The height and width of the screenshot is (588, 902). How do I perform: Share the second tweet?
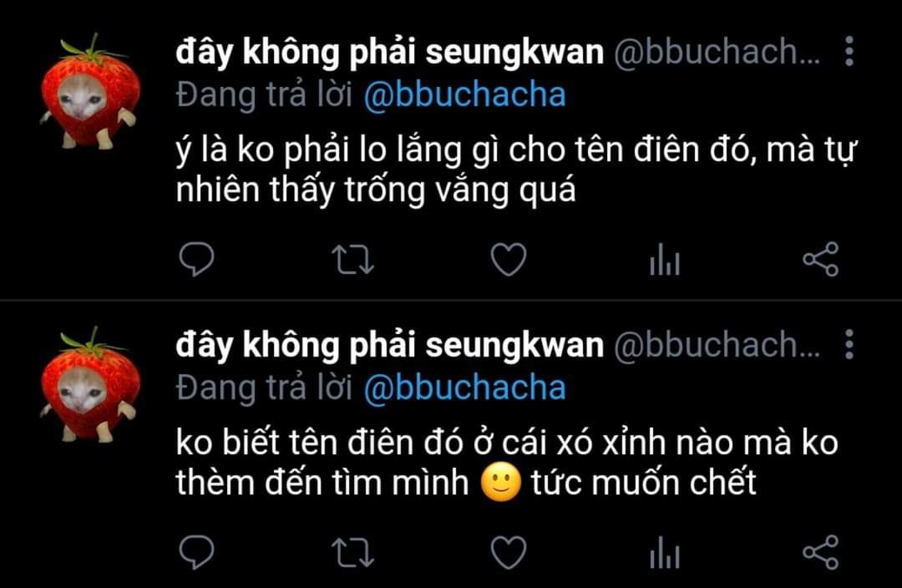coord(821,552)
